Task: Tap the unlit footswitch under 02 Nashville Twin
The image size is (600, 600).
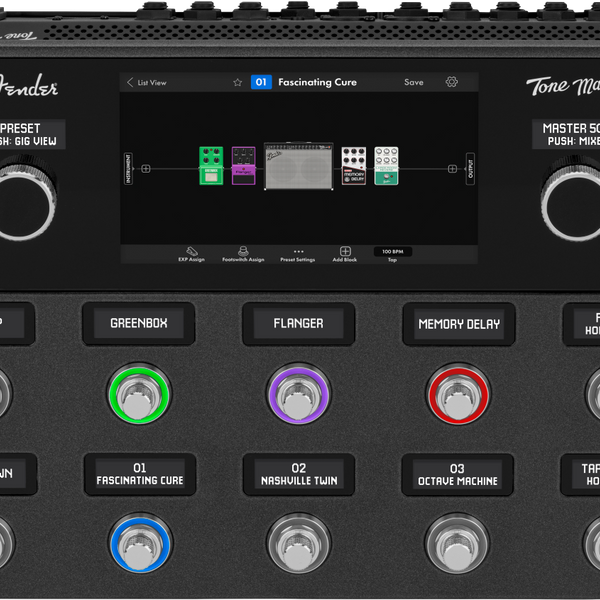Action: (x=298, y=543)
